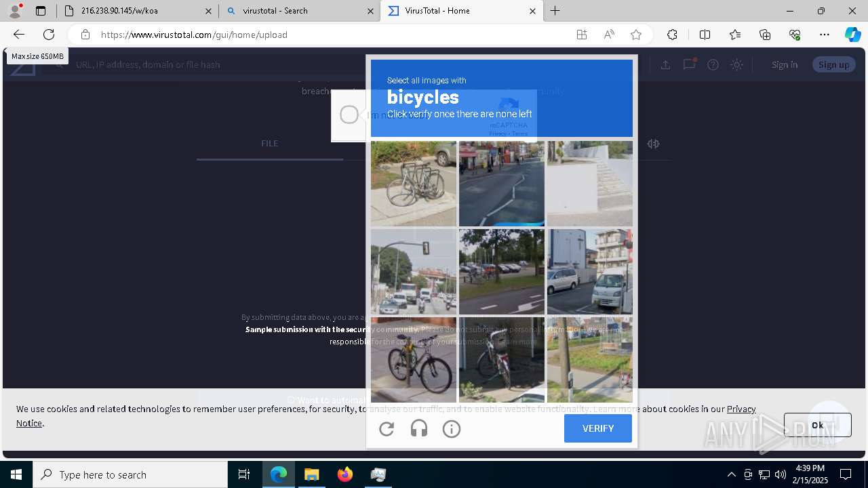Open a new browser tab

[555, 10]
